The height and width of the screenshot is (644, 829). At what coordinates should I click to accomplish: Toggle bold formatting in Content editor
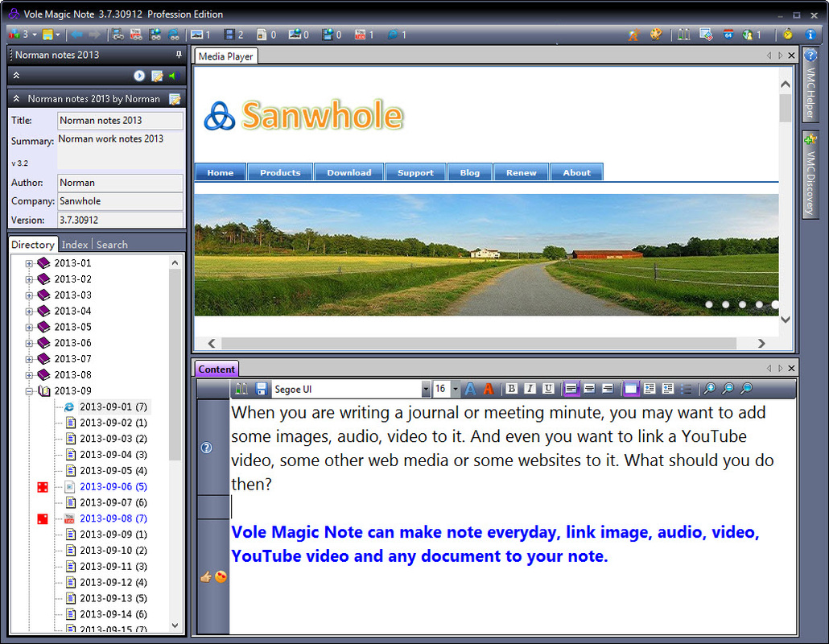512,389
